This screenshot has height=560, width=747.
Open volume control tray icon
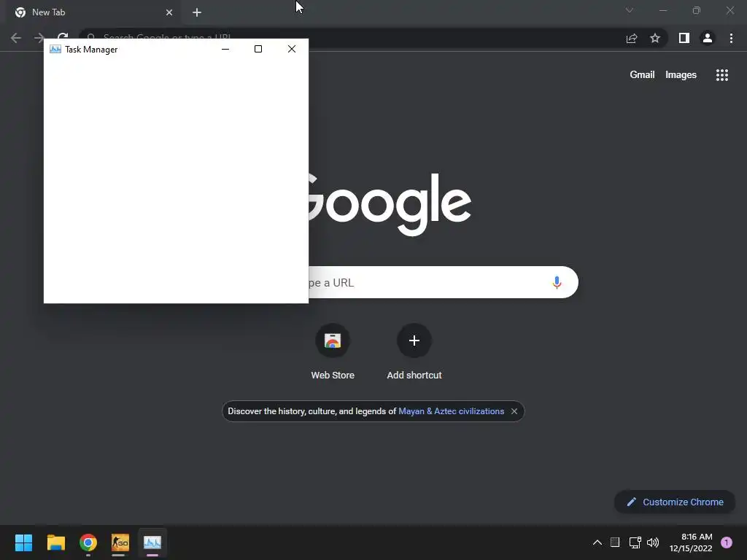(x=653, y=542)
